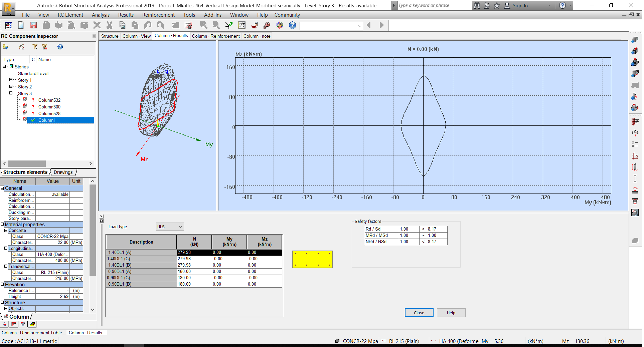Open the Preferences wrench icon on the toolbar

pyautogui.click(x=267, y=25)
